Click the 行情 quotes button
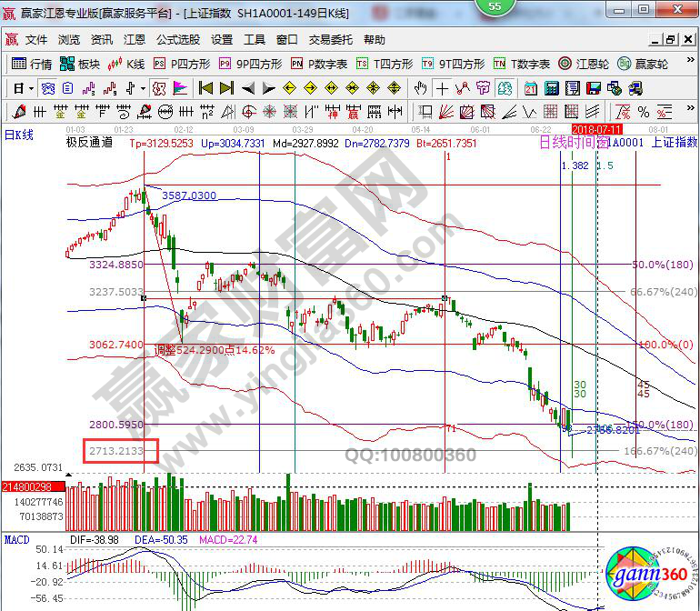Viewport: 700px width, 611px height. point(32,64)
